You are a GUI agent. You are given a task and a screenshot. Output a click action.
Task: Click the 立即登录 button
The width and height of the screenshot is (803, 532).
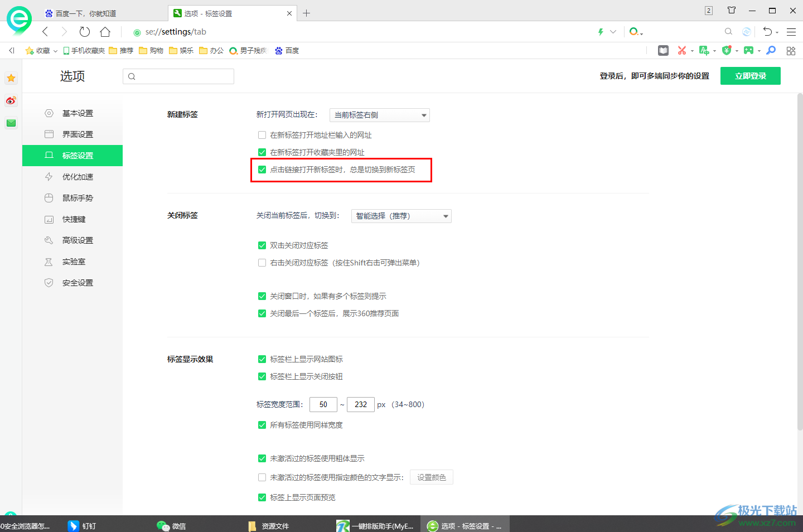751,76
